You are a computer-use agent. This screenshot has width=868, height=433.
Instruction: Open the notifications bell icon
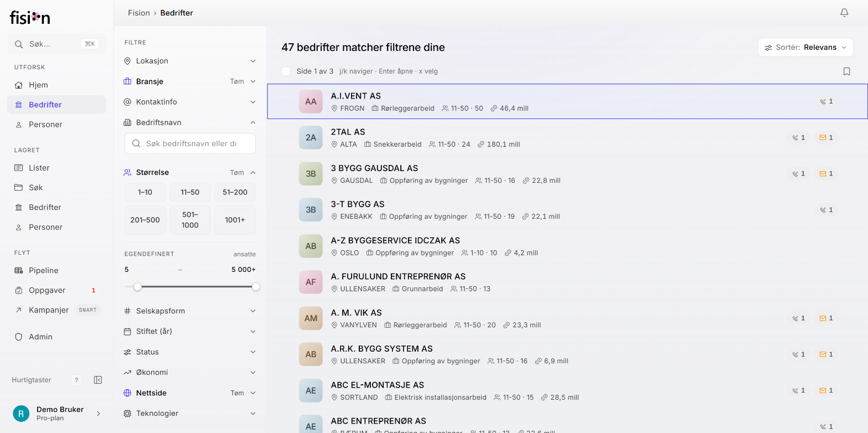[844, 13]
